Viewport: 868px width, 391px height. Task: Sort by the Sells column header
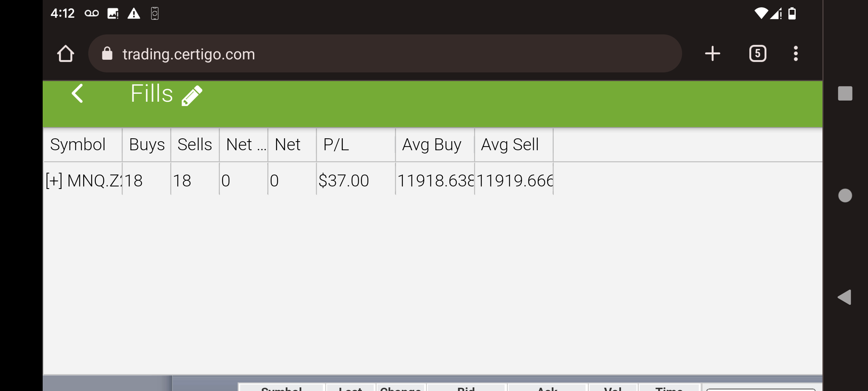(195, 145)
